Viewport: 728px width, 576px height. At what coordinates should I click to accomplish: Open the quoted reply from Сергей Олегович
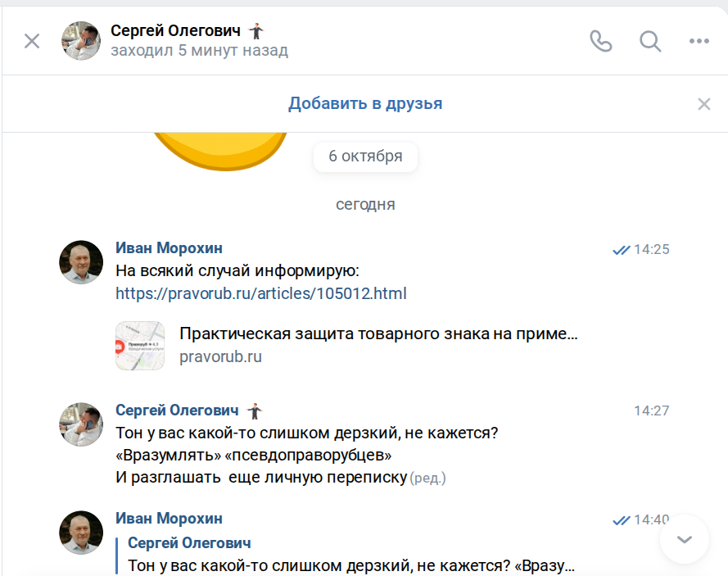(x=350, y=555)
